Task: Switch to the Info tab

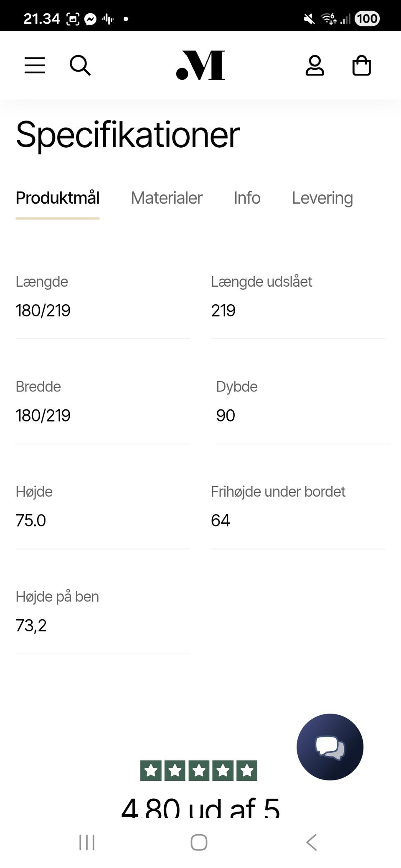Action: pyautogui.click(x=247, y=198)
